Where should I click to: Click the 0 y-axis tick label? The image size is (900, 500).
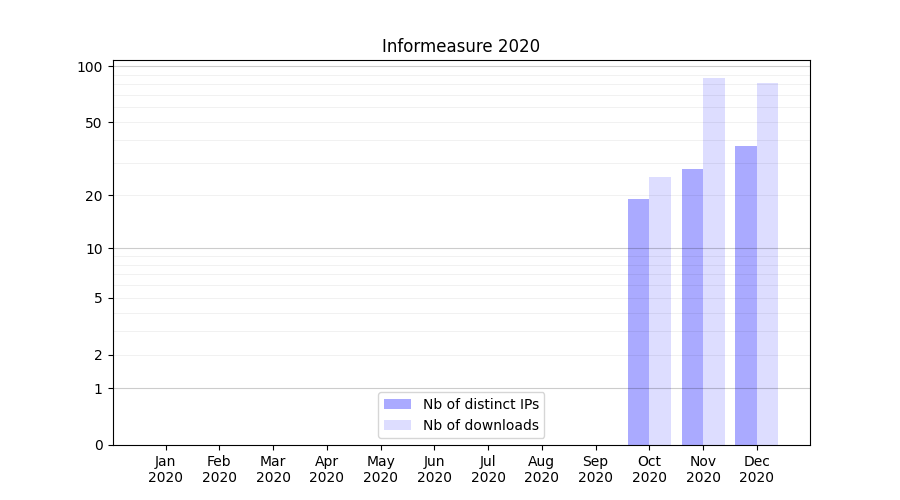[x=98, y=445]
